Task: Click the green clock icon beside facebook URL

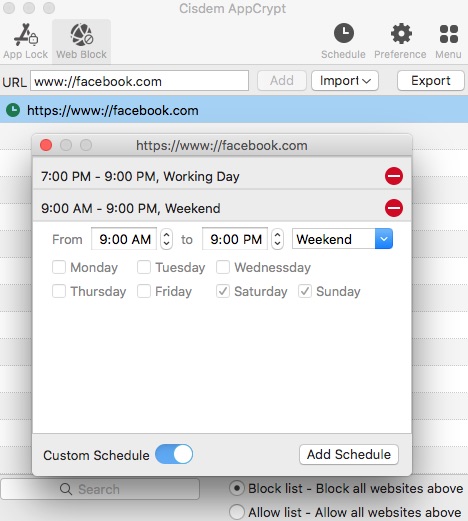Action: (13, 110)
